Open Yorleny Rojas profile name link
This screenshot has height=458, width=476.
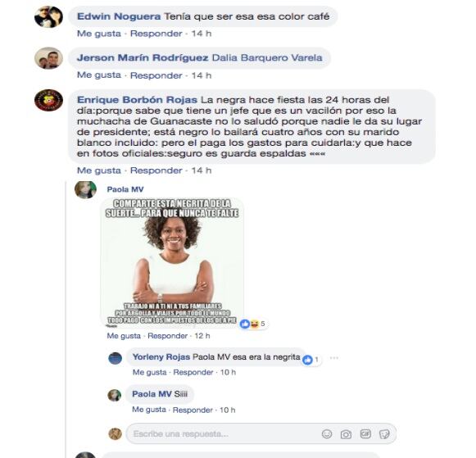[161, 357]
